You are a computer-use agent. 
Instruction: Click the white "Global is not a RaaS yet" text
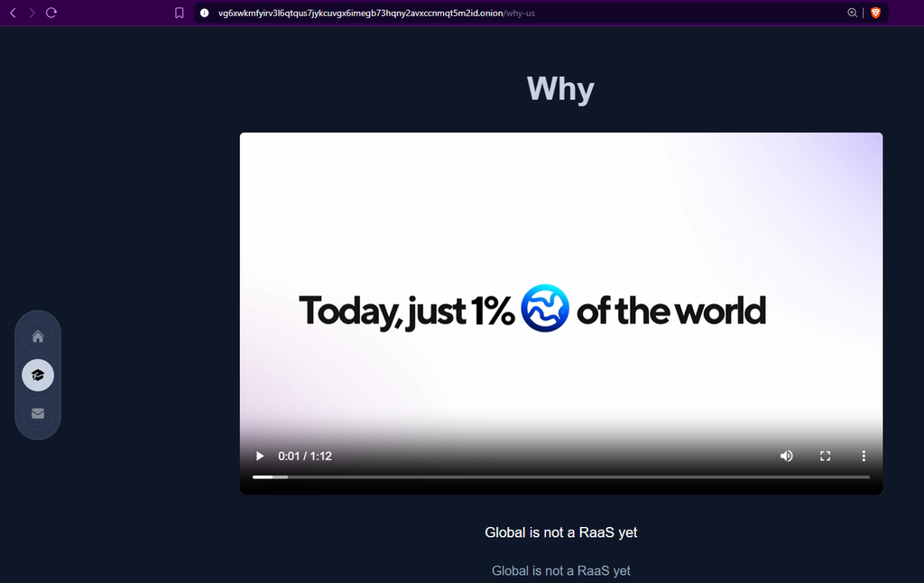[560, 532]
